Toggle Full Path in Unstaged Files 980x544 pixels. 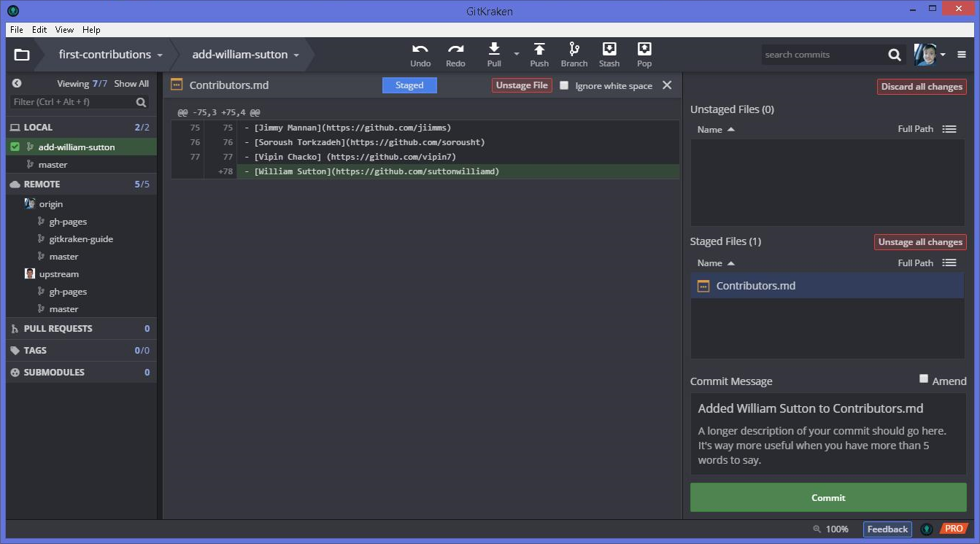point(915,129)
